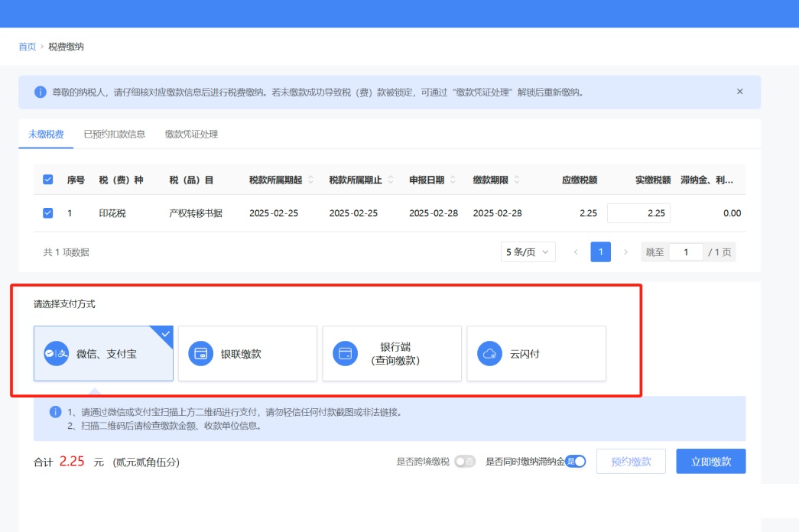Click the 银行端 bank payment icon
799x532 pixels.
coord(346,354)
